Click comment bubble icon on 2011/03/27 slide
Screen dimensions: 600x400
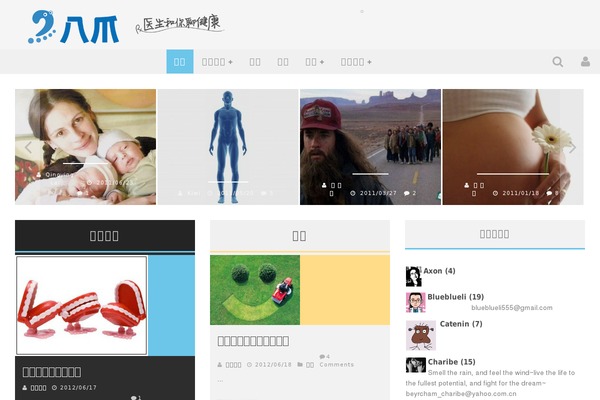point(406,193)
